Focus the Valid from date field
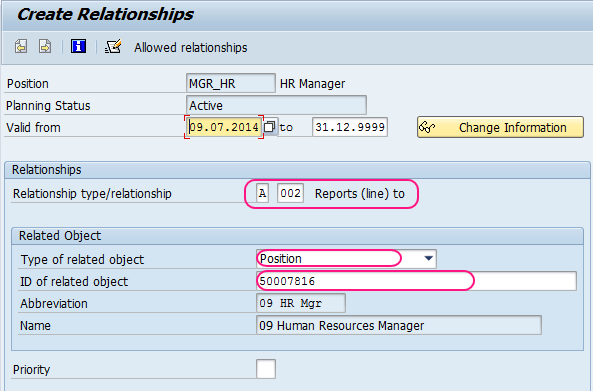The width and height of the screenshot is (593, 391). tap(224, 127)
